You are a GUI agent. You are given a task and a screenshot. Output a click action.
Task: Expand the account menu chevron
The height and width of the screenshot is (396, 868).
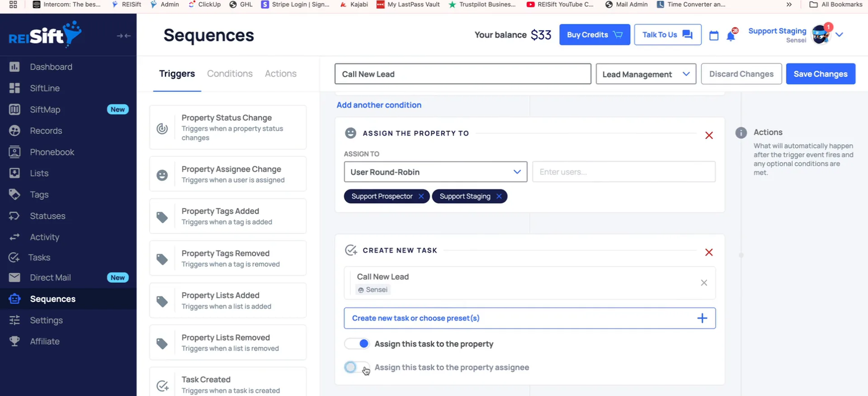tap(840, 35)
